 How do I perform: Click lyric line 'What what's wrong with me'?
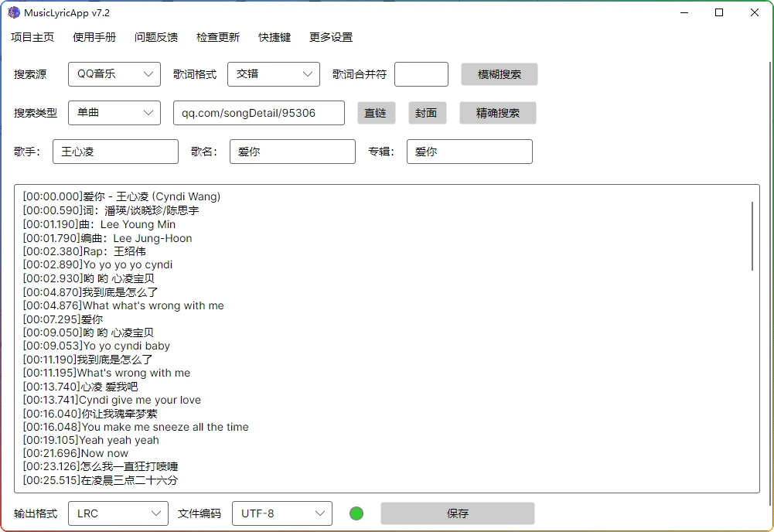pos(153,306)
